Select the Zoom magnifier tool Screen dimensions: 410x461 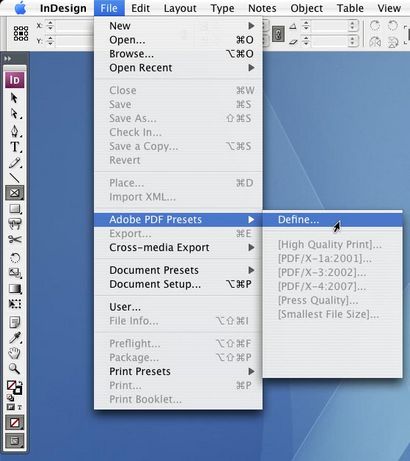(14, 369)
